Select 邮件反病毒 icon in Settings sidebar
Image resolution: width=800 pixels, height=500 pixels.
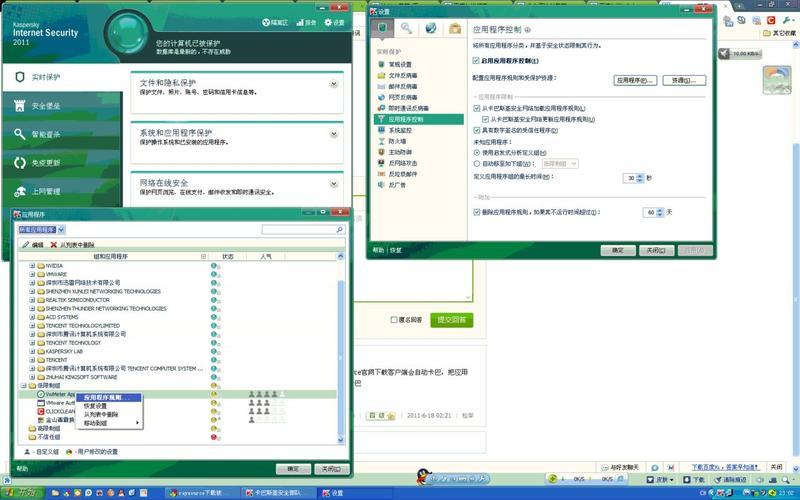coord(381,86)
